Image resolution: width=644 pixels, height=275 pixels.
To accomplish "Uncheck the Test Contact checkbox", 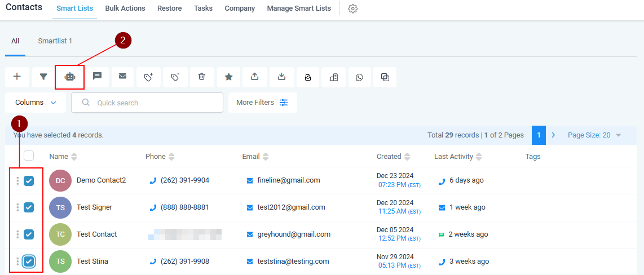I will pyautogui.click(x=29, y=234).
